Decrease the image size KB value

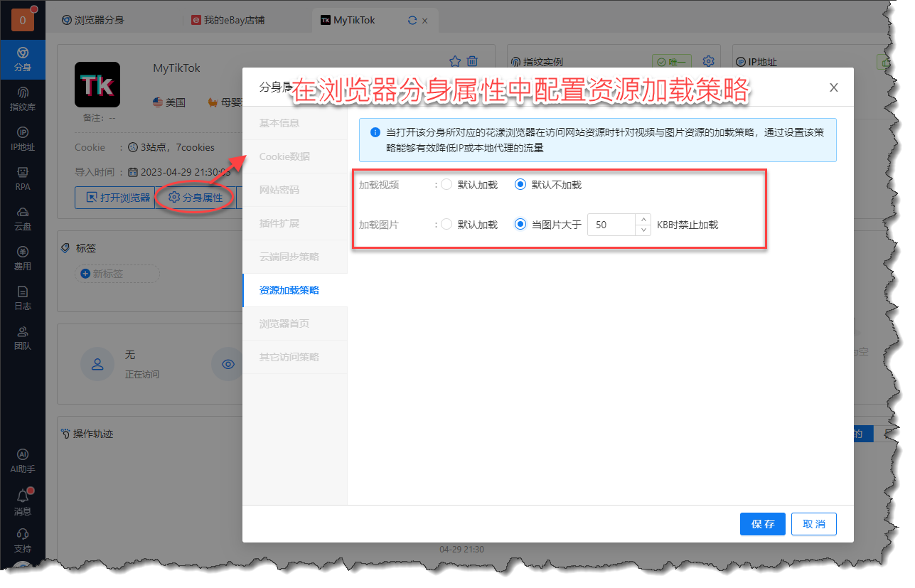click(643, 230)
